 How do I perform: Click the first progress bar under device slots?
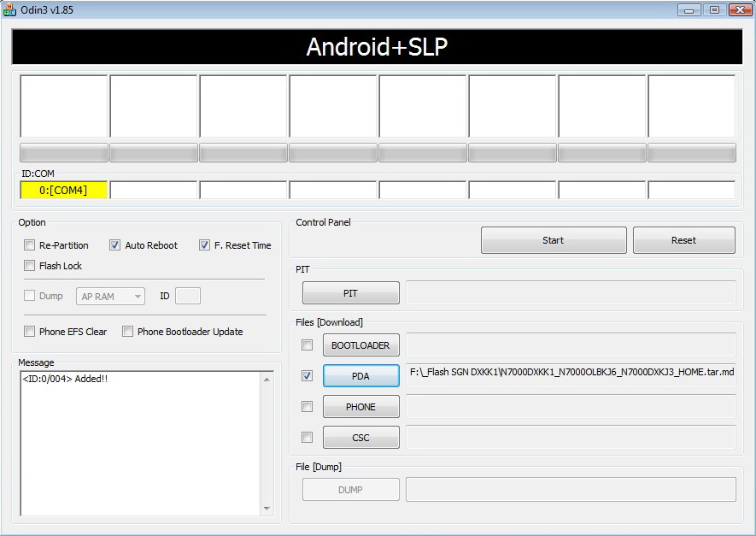click(x=64, y=152)
